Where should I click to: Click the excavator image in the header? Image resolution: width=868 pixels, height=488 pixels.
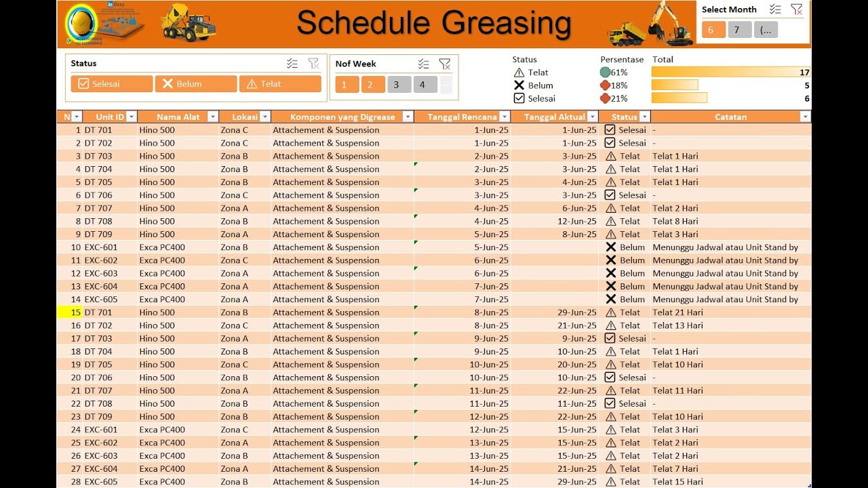(669, 22)
